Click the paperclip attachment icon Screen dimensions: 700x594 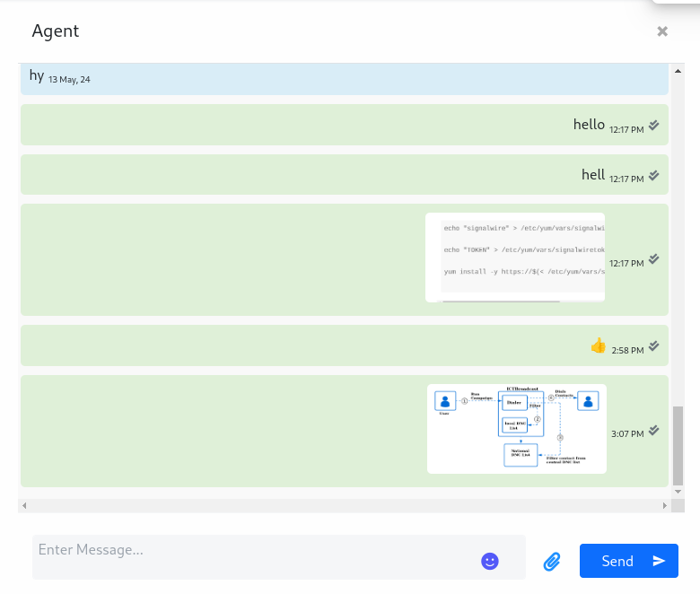[x=552, y=562]
